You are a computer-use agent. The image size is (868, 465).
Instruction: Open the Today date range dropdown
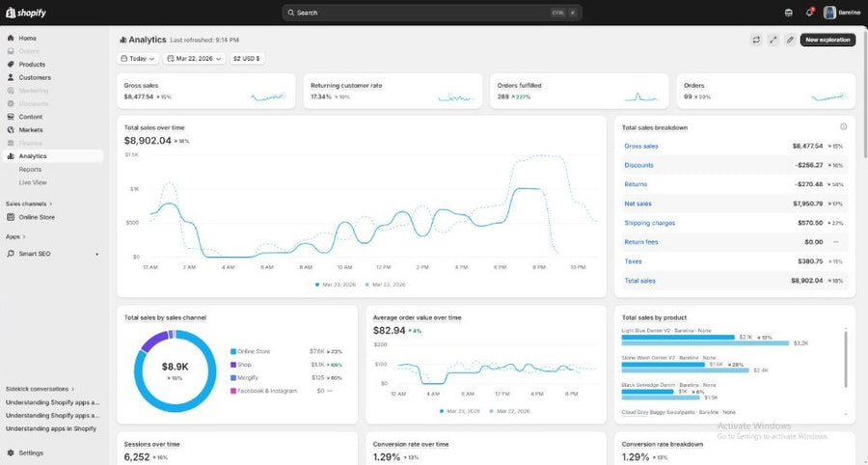pos(138,58)
